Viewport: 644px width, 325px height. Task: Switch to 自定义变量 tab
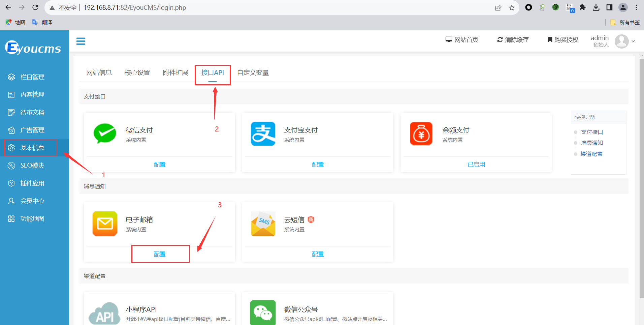tap(253, 72)
